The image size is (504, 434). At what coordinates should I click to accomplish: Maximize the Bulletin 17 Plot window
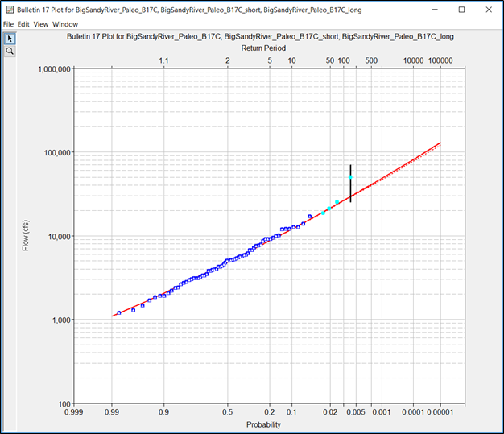461,10
